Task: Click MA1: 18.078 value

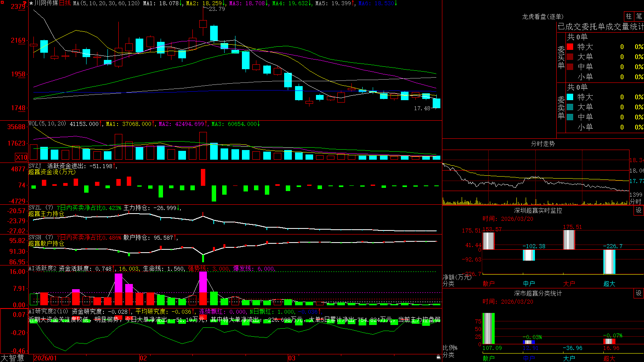Action: click(x=163, y=3)
